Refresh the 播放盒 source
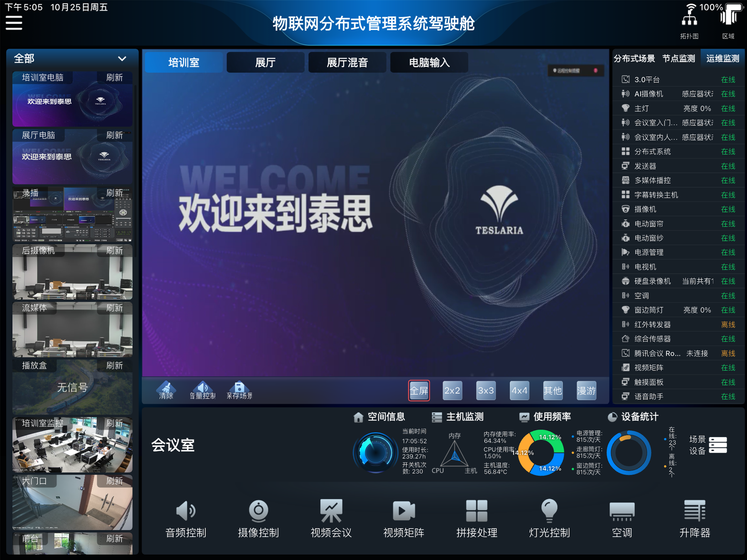 115,366
